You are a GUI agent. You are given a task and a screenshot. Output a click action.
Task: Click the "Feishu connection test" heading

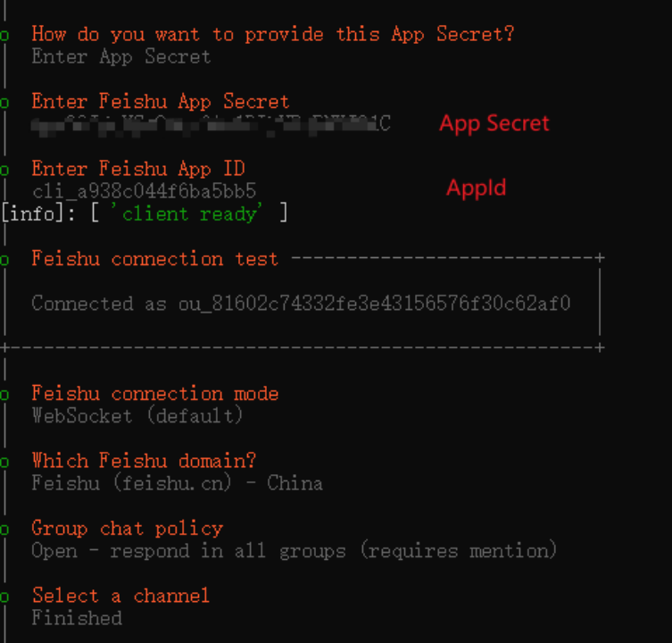click(154, 259)
